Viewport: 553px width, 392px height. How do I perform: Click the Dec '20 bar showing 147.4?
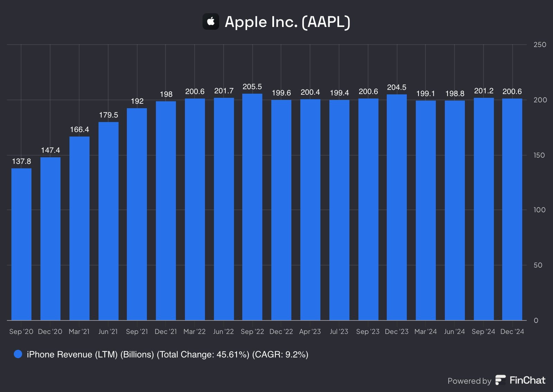tap(50, 239)
